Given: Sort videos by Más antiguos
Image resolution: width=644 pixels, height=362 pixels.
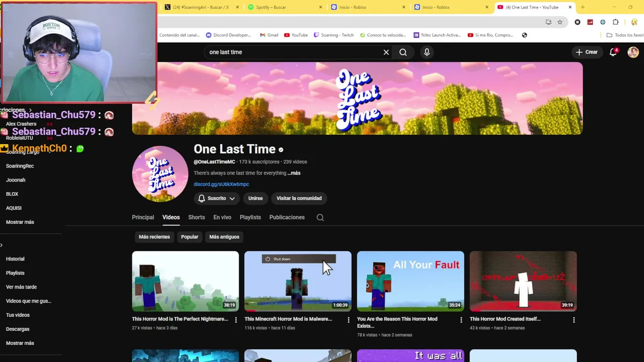Looking at the screenshot, I should click(224, 237).
